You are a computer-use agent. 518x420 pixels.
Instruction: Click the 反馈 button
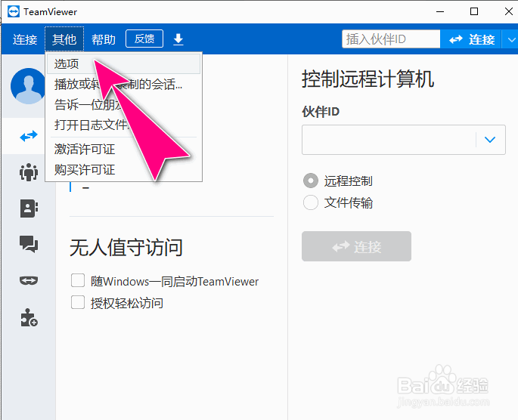[x=144, y=39]
